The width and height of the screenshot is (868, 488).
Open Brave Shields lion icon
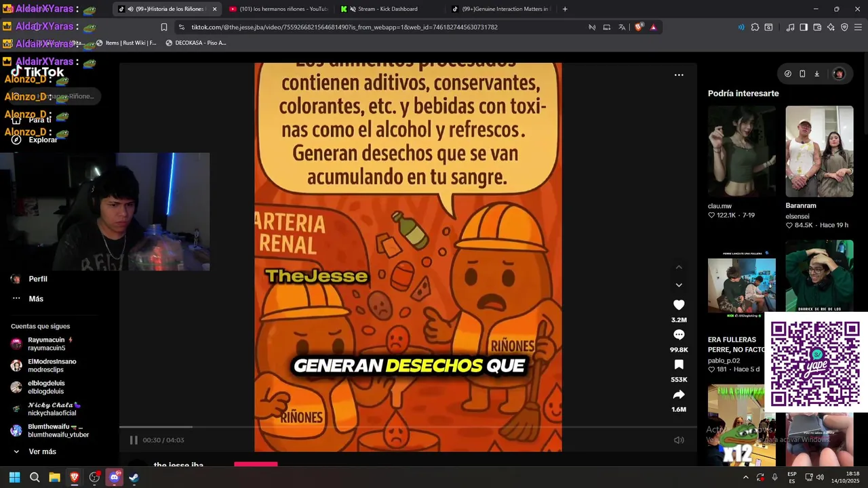coord(638,27)
